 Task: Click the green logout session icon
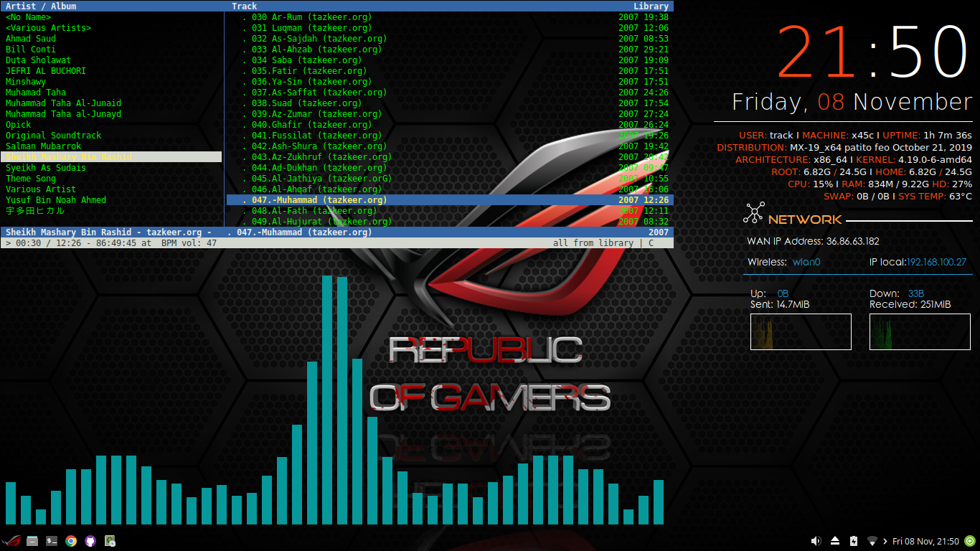pos(970,541)
